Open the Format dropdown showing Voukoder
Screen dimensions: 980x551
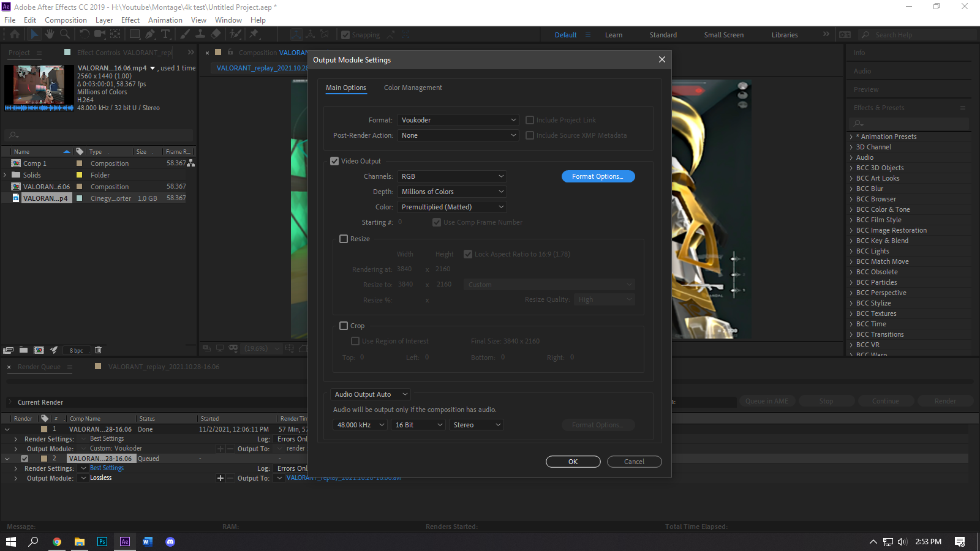pos(458,120)
